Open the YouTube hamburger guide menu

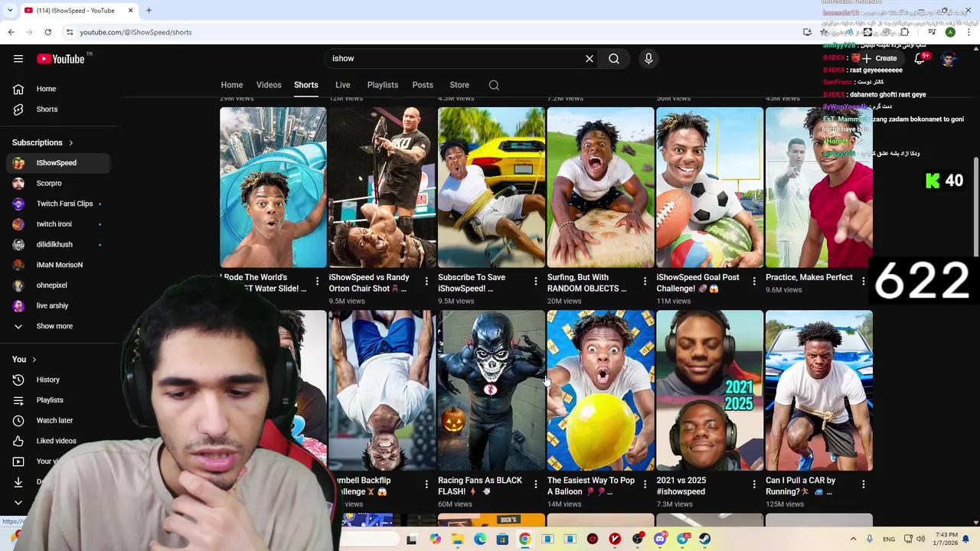[18, 59]
